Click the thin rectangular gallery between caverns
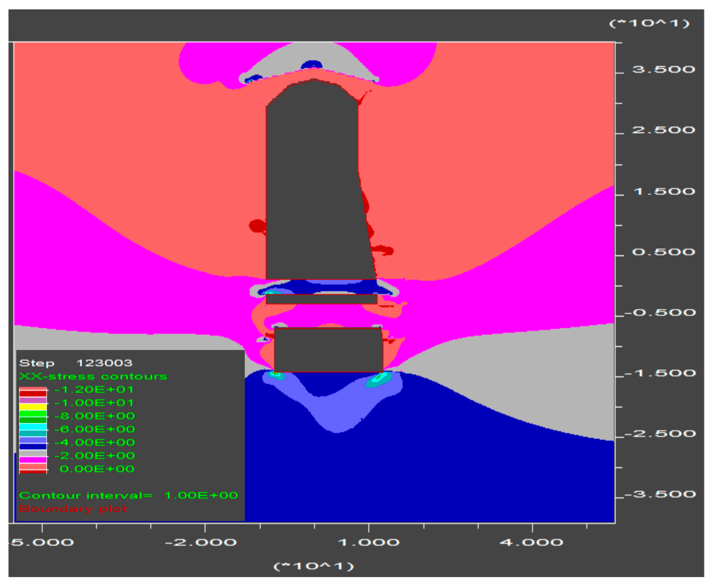This screenshot has width=713, height=588. coord(321,299)
